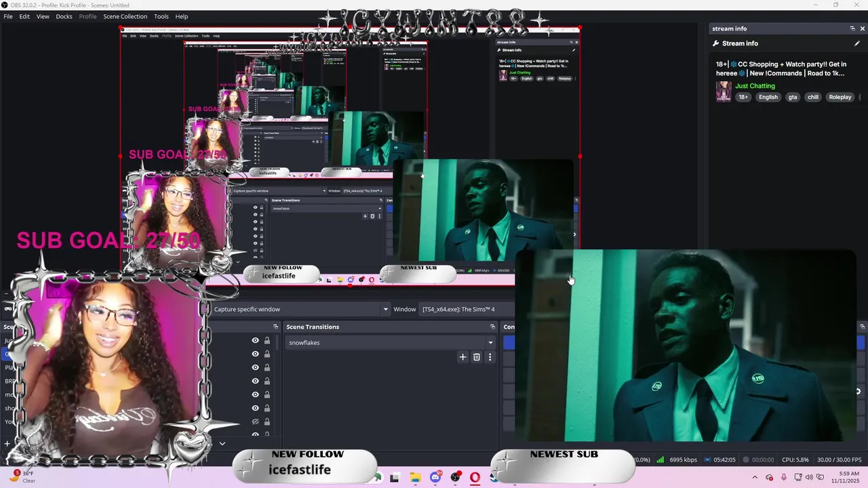The image size is (868, 488).
Task: Delete the scene transition using trash icon
Action: click(477, 357)
